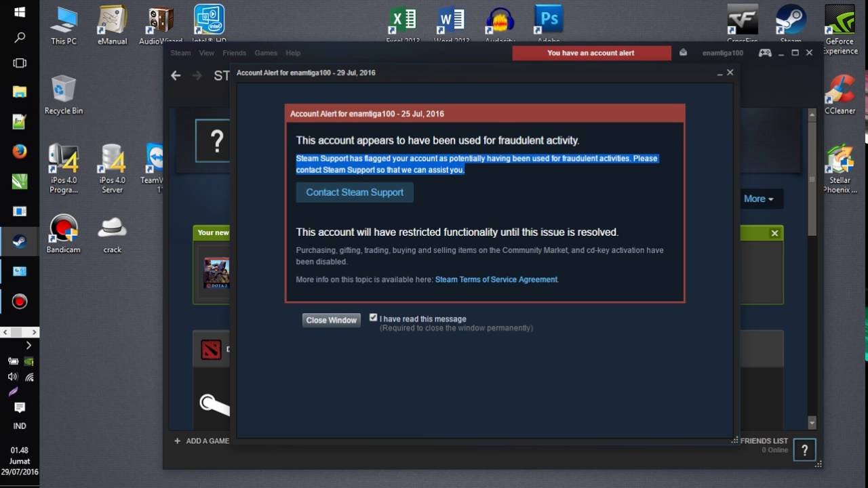The width and height of the screenshot is (868, 488).
Task: Open the Steam menu
Action: 180,53
